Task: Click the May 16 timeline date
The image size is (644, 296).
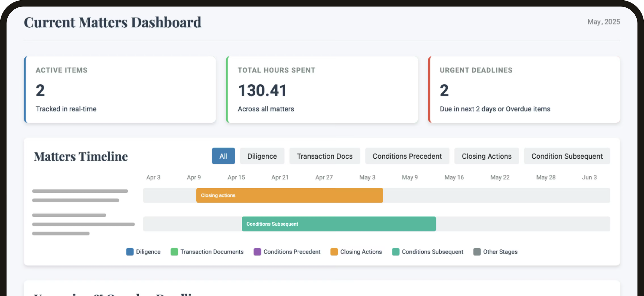Action: [x=454, y=177]
